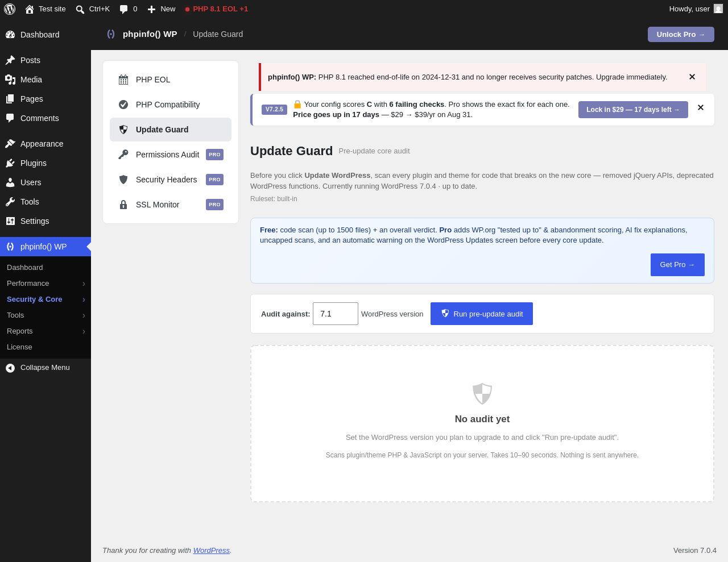728x562 pixels.
Task: Open SSL Monitor in the side panel
Action: tap(171, 205)
